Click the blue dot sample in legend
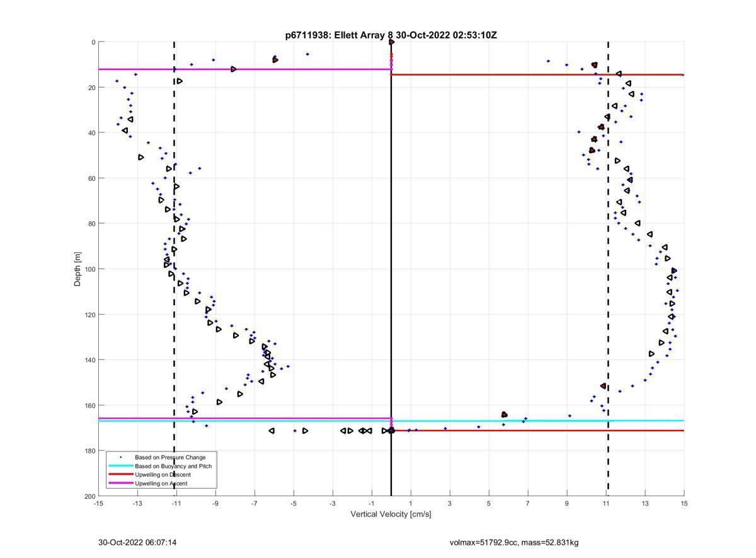Viewport: 756px width, 558px height. pos(120,457)
